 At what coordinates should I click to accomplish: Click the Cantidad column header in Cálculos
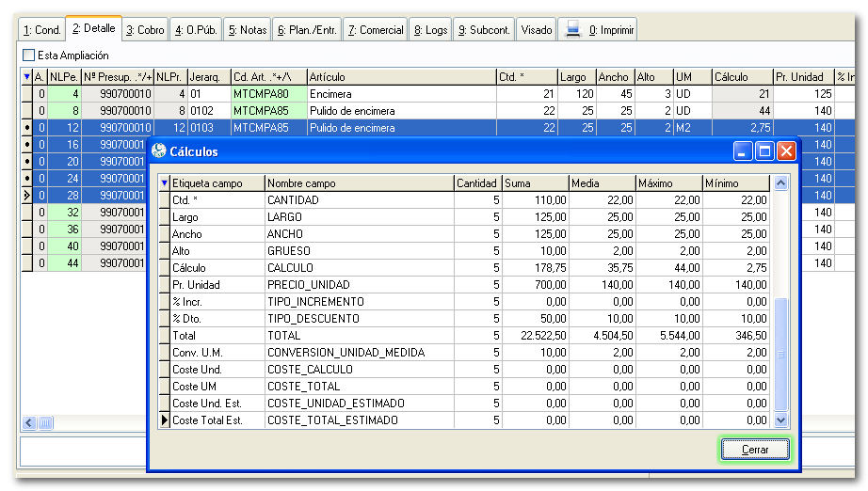click(x=477, y=183)
